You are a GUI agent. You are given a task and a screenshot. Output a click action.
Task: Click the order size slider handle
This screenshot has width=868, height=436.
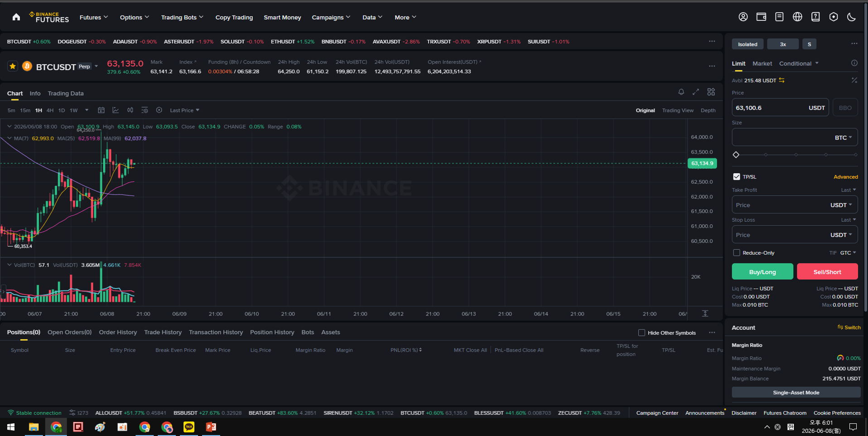[x=736, y=155]
